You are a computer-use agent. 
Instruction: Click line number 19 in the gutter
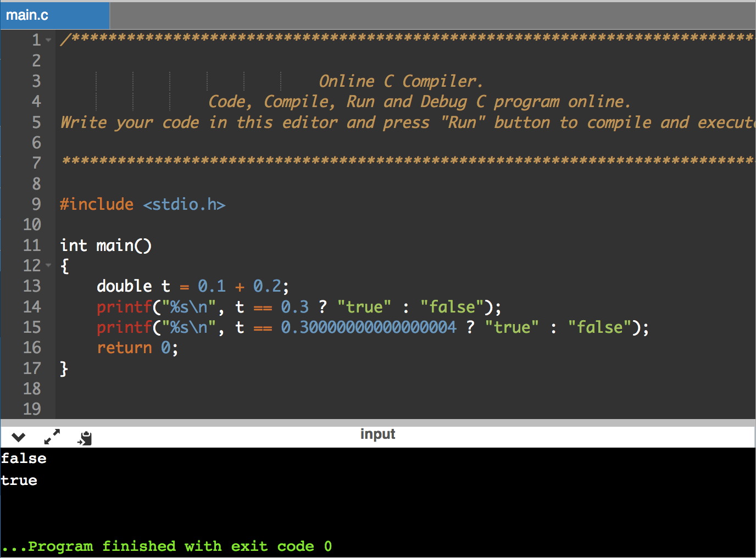pyautogui.click(x=32, y=409)
